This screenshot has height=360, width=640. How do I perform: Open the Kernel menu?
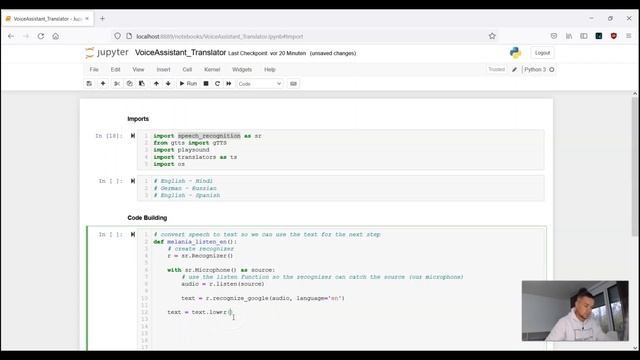pos(212,69)
